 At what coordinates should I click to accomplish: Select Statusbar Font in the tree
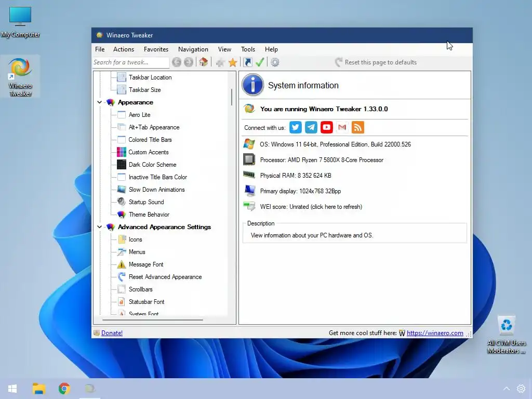(146, 302)
